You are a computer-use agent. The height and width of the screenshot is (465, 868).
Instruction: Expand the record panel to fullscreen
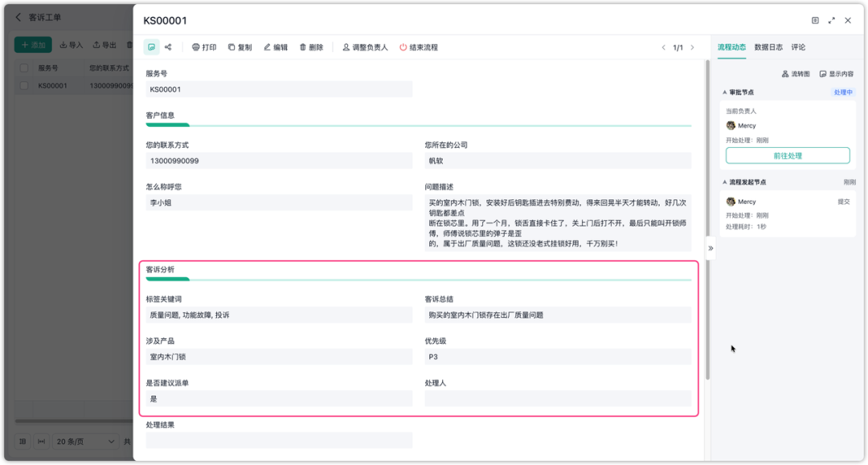pyautogui.click(x=831, y=20)
